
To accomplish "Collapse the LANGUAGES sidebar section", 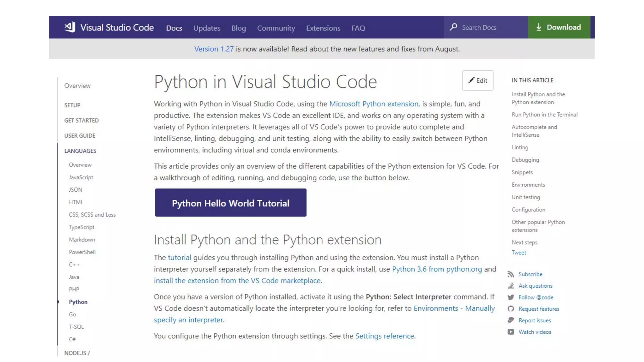I will [80, 151].
